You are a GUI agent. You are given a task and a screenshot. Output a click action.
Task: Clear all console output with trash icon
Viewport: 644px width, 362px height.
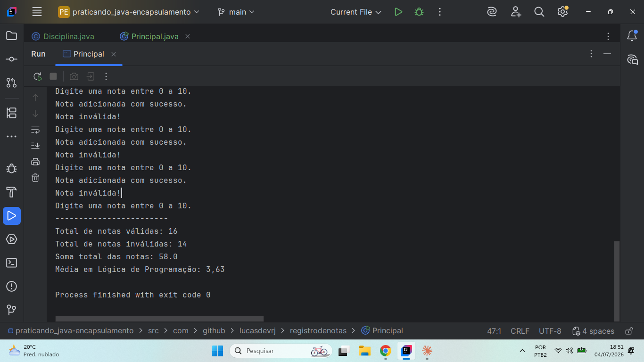(35, 178)
